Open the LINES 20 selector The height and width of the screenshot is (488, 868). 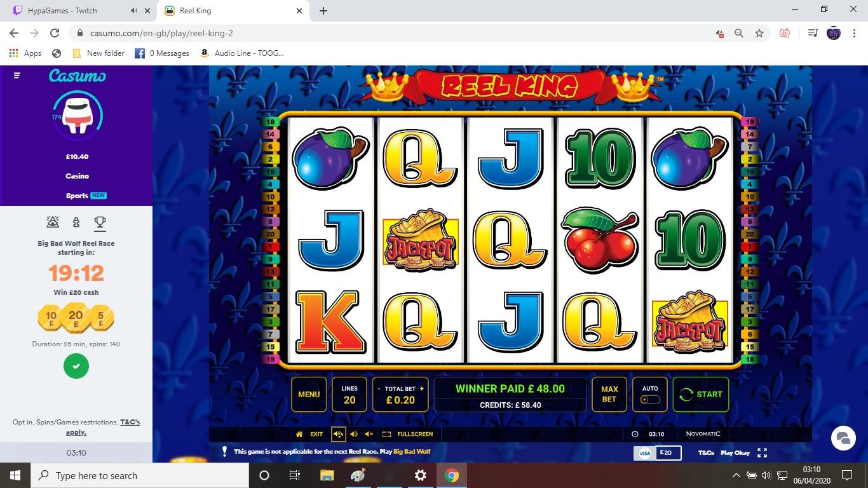[349, 395]
